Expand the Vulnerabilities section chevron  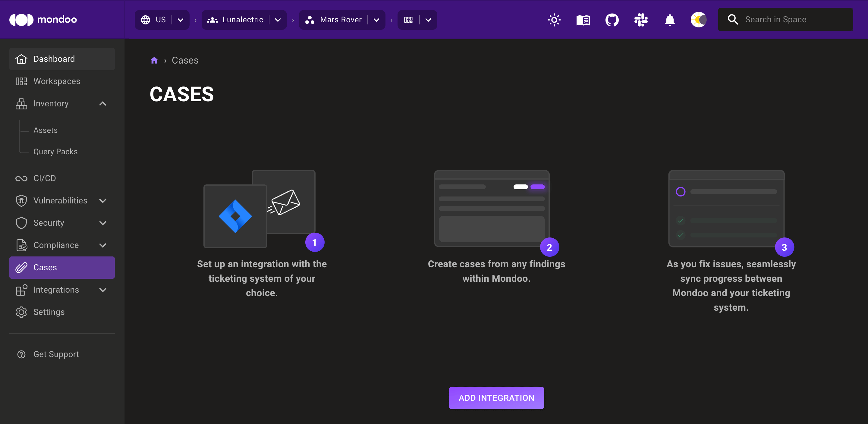(x=103, y=200)
